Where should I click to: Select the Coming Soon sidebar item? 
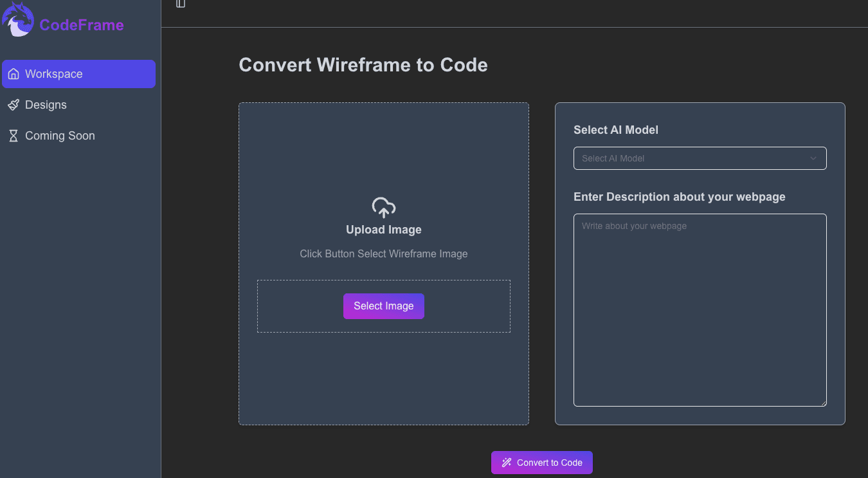[x=60, y=136]
